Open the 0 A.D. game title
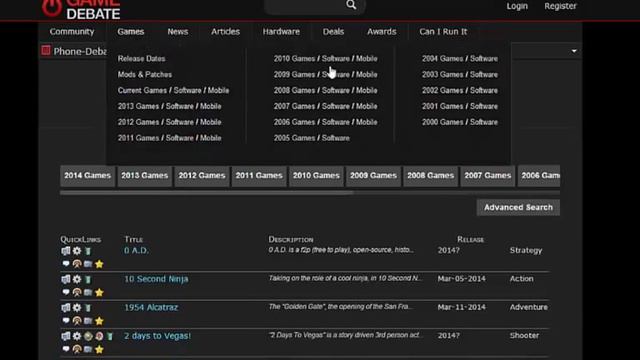This screenshot has height=360, width=640. coord(136,250)
